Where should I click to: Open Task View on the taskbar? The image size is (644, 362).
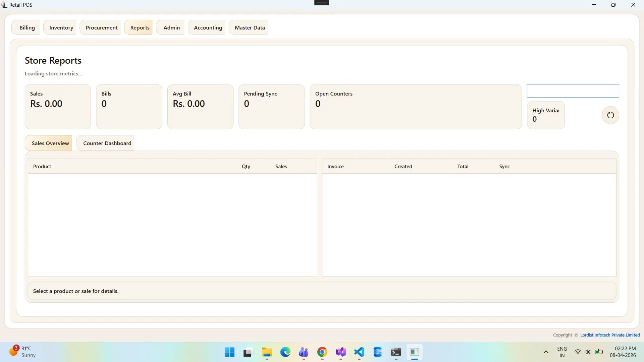point(248,352)
